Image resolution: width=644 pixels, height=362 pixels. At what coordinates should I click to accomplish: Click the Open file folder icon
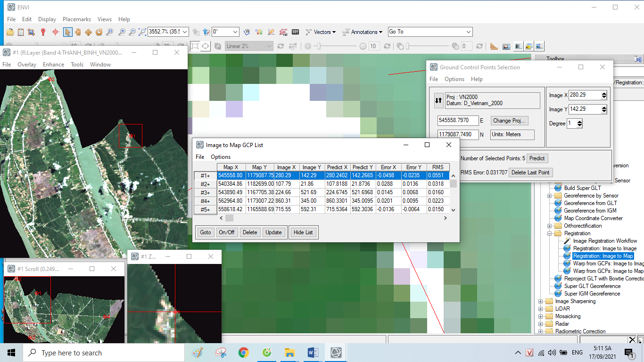(x=10, y=32)
